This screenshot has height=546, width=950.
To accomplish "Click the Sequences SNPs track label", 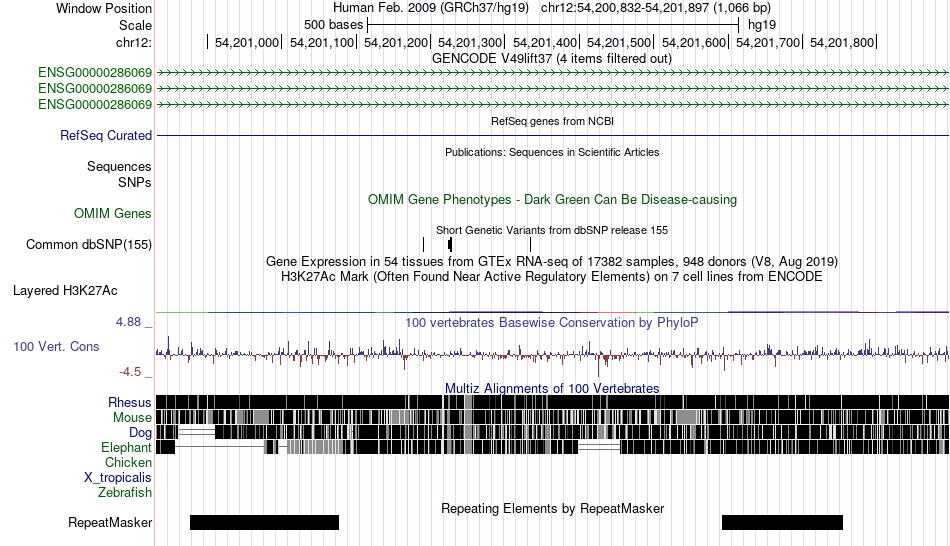I will click(x=119, y=175).
